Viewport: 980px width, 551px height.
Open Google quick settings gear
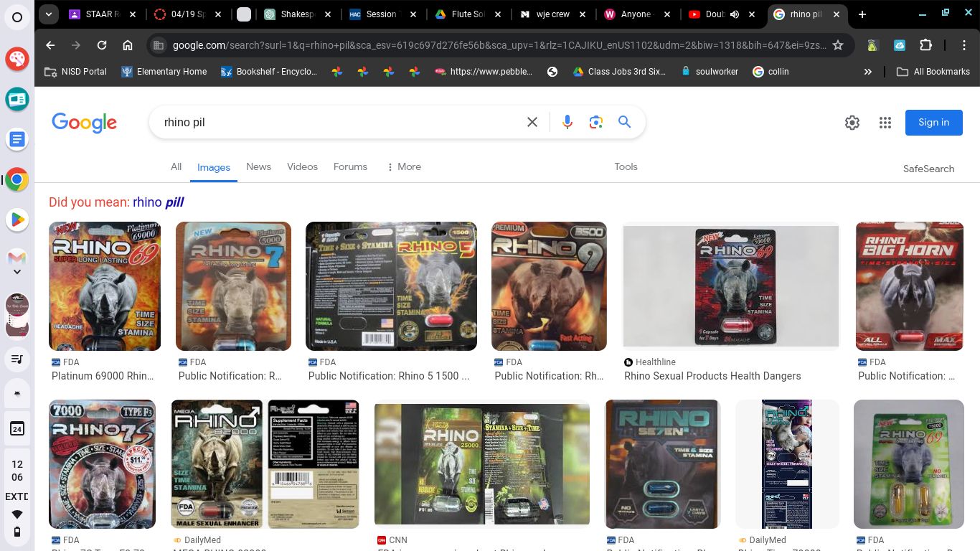tap(852, 123)
